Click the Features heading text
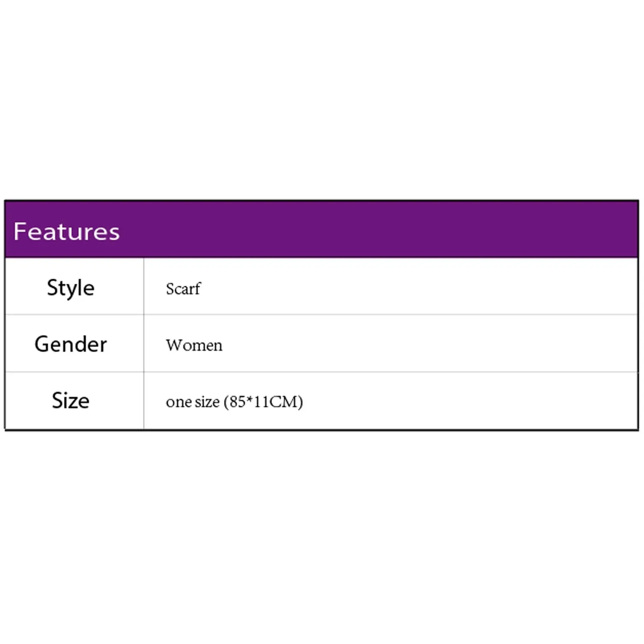The width and height of the screenshot is (644, 644). point(67,231)
